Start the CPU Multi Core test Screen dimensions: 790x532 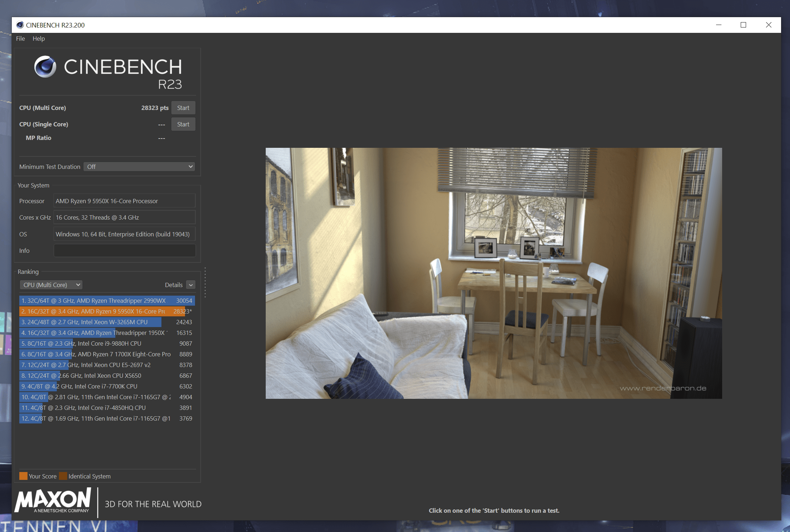pos(183,108)
